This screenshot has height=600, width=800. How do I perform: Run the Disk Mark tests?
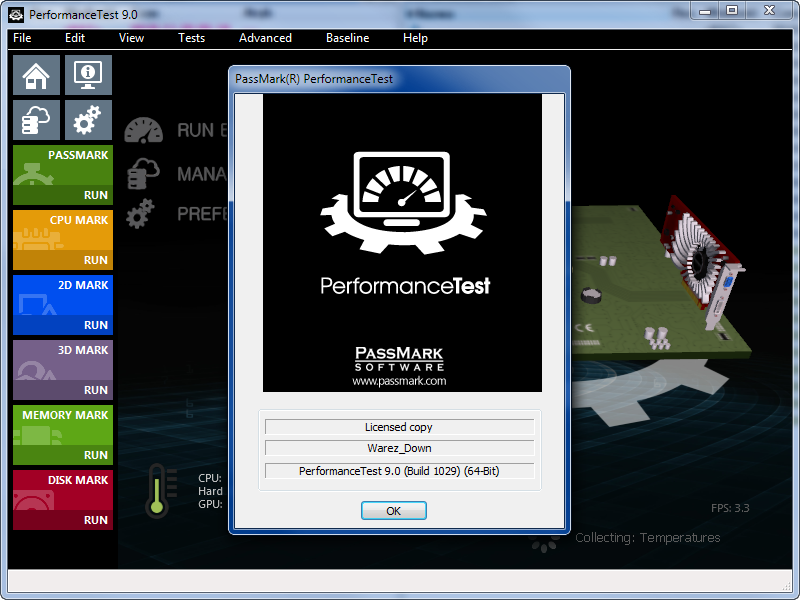click(95, 520)
